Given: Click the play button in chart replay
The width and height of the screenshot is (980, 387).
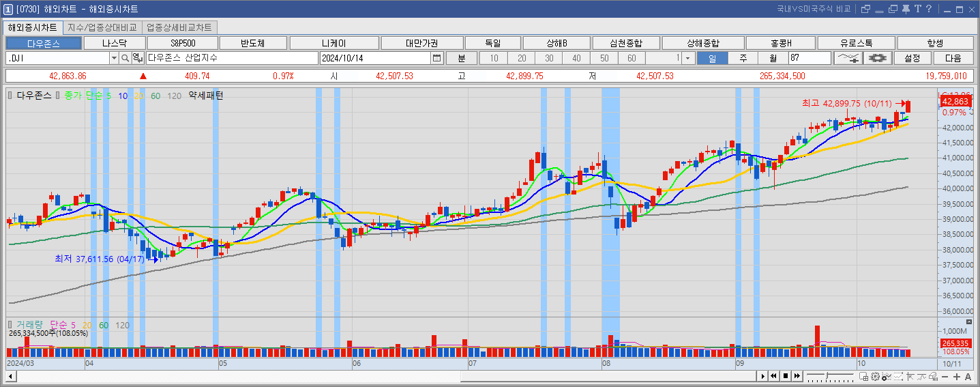Looking at the screenshot, I should (763, 376).
